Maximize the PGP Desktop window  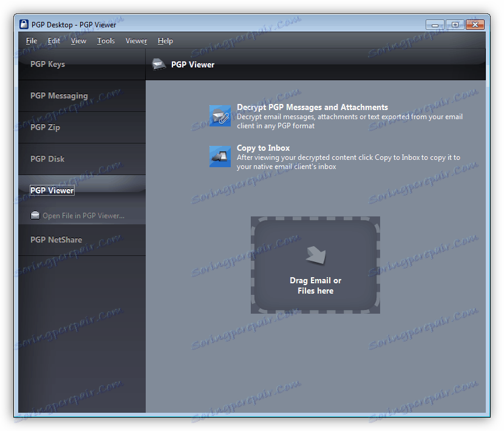(x=455, y=25)
